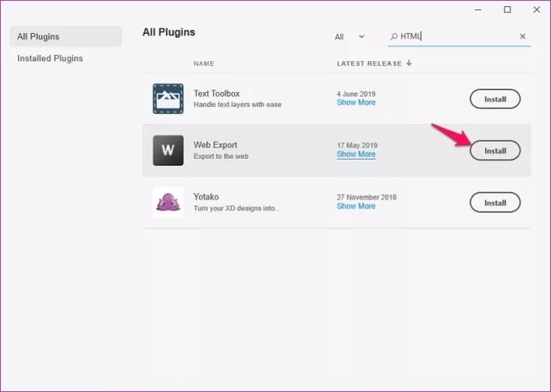Image resolution: width=551 pixels, height=392 pixels.
Task: Show more for Web Export
Action: (x=356, y=155)
